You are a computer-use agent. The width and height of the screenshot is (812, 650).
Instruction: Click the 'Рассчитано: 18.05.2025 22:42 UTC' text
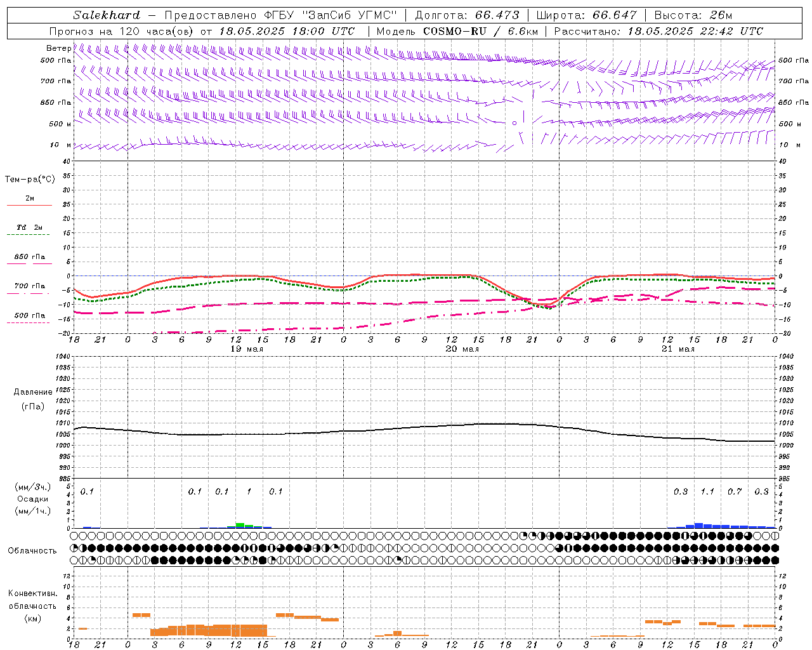[x=658, y=31]
